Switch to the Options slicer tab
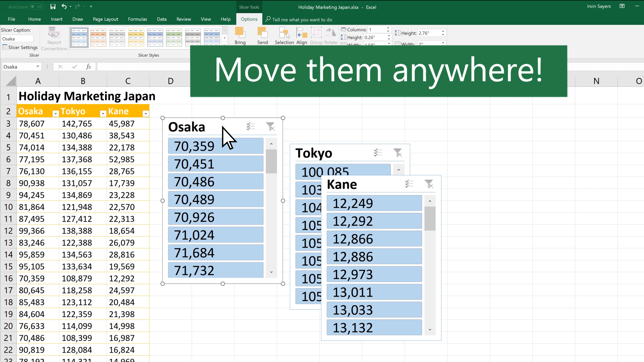The image size is (644, 362). click(249, 19)
